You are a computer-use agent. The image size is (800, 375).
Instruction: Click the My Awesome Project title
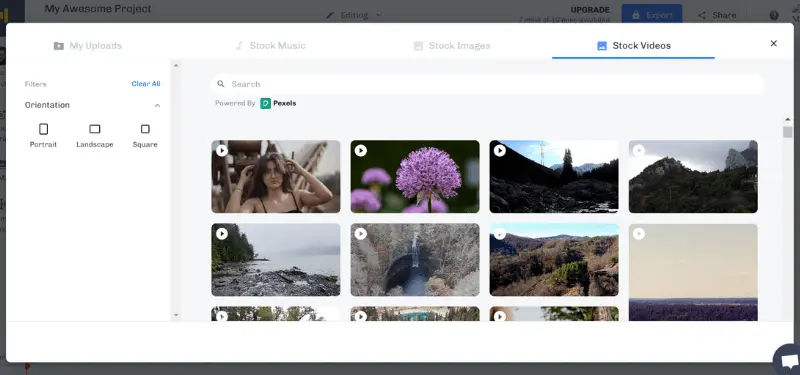pyautogui.click(x=98, y=9)
